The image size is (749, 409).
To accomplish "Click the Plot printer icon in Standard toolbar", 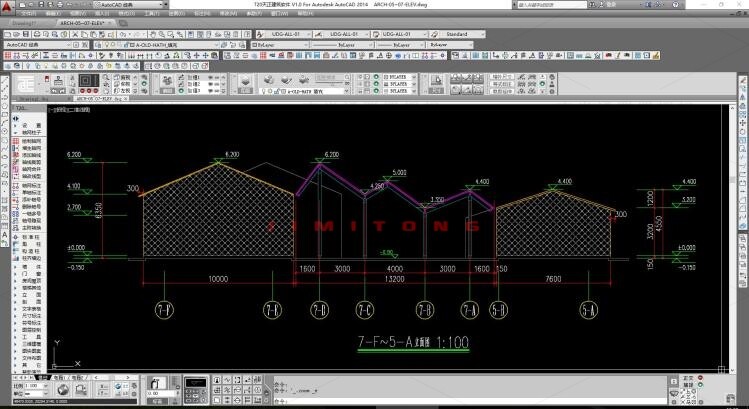I will (36, 34).
